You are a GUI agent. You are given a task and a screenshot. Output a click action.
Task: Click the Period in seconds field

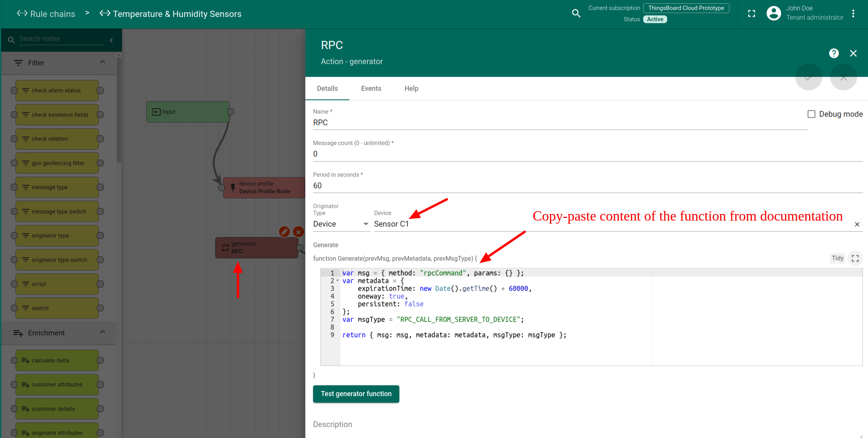click(588, 186)
